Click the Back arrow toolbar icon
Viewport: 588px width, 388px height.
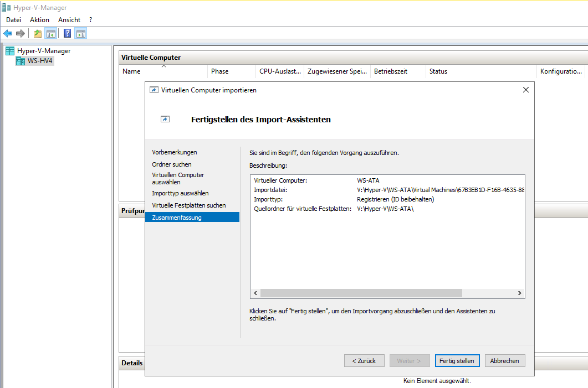click(x=8, y=34)
